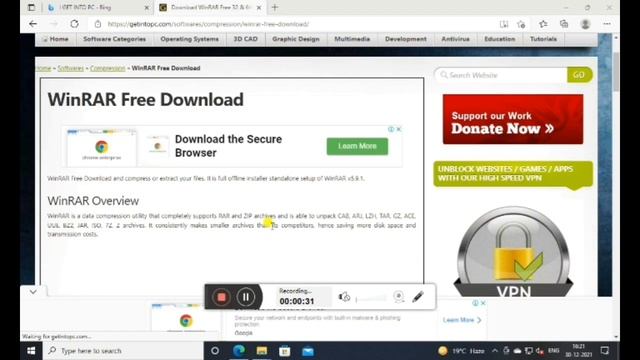Screen dimensions: 640x360
Task: Open the Education menu
Action: [x=500, y=39]
